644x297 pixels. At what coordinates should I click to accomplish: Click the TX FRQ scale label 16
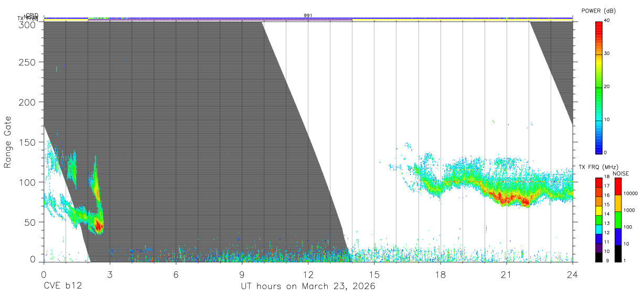[x=607, y=195]
